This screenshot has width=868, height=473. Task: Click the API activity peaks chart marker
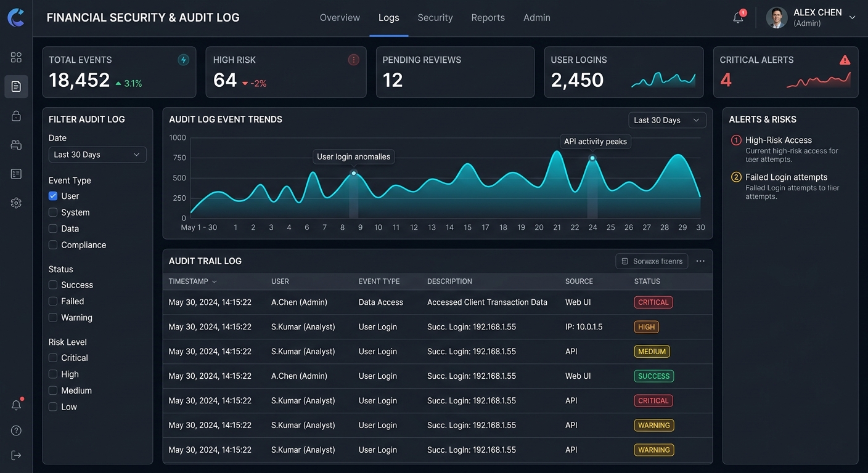(592, 158)
